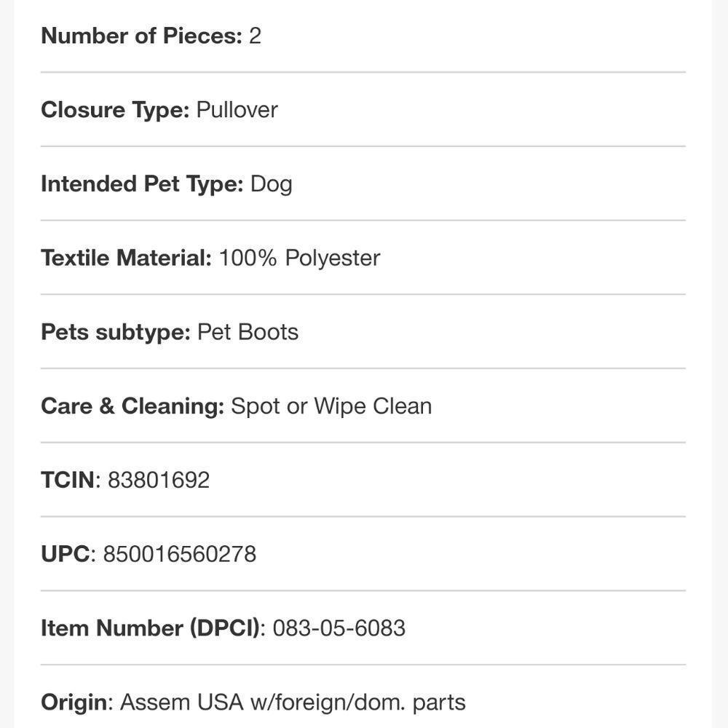Select the "Assem USA w/foreign/dom. parts" text

coord(293,703)
